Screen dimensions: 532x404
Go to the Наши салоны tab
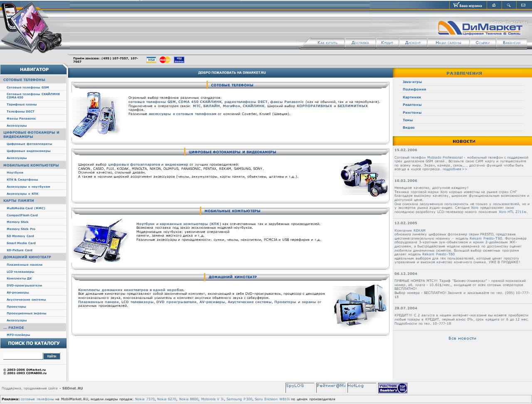tap(448, 43)
